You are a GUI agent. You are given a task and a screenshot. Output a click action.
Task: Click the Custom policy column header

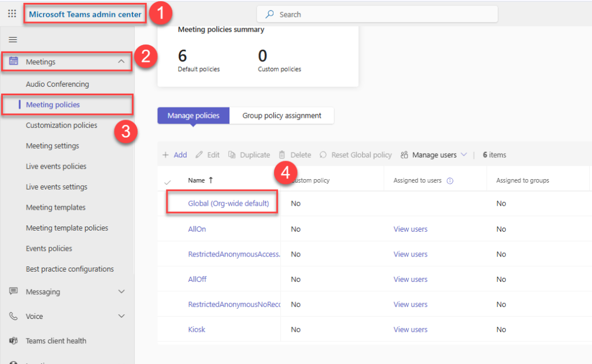pyautogui.click(x=310, y=180)
